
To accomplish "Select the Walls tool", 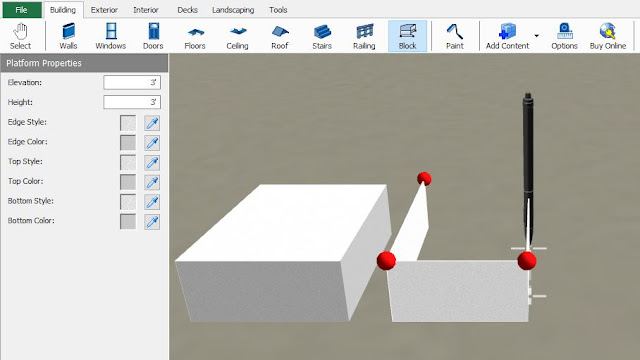I will click(68, 36).
